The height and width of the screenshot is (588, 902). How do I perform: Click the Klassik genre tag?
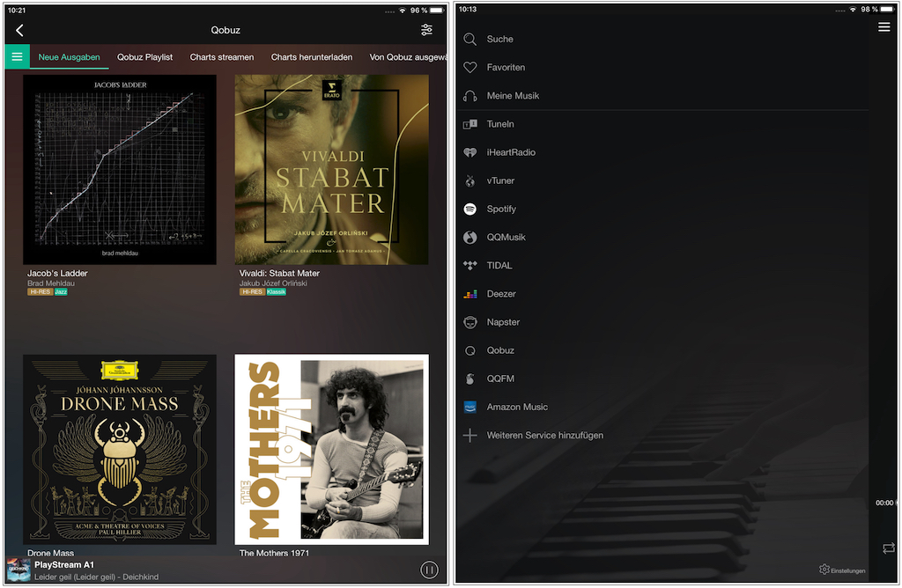point(276,292)
